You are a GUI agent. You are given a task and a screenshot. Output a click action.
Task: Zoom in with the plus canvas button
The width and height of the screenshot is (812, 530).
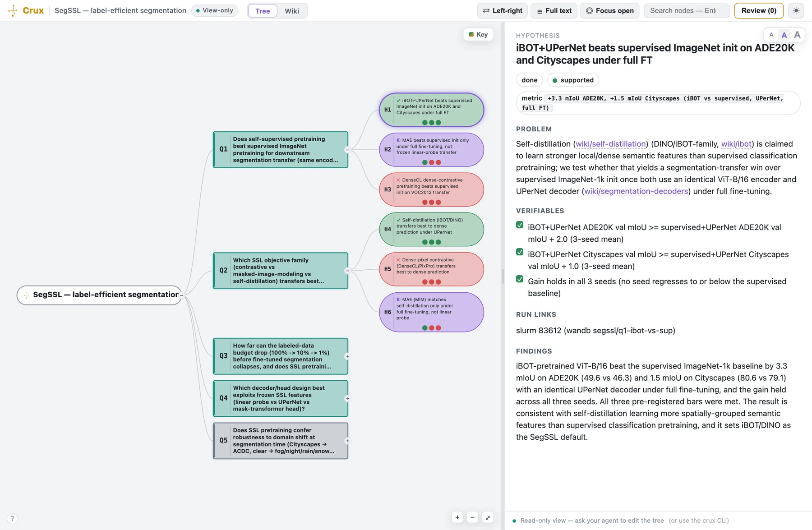point(457,517)
